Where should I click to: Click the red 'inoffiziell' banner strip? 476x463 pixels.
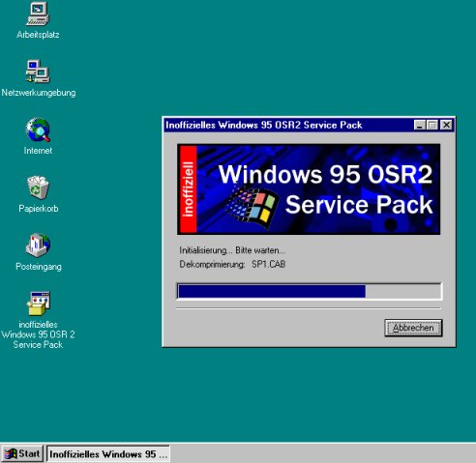(x=189, y=189)
